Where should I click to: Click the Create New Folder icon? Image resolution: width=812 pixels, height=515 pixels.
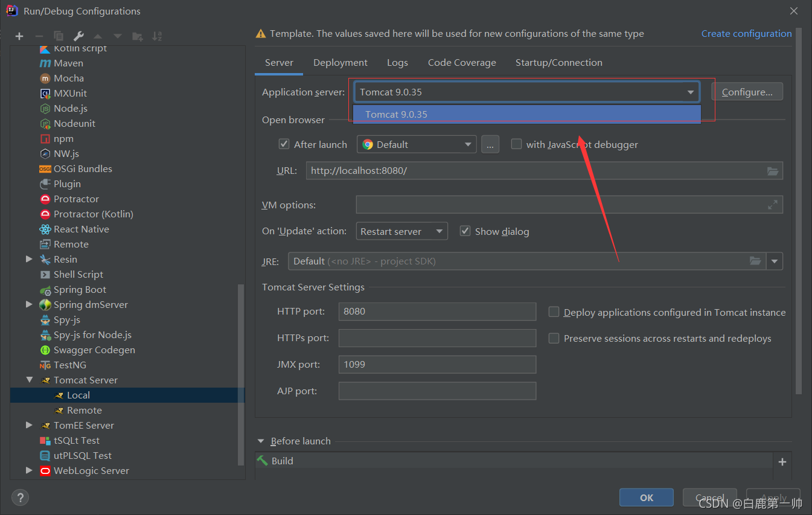[138, 36]
